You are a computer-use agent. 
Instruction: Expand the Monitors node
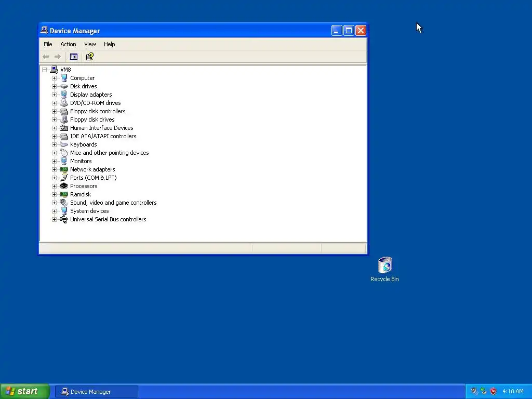tap(54, 161)
